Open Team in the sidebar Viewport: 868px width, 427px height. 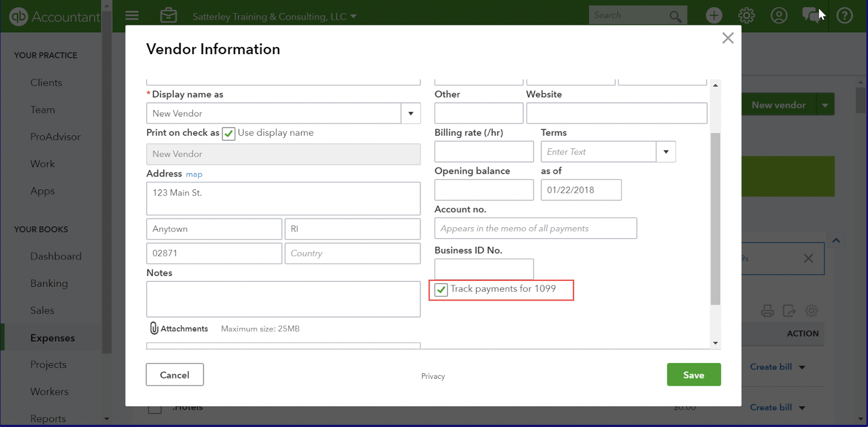click(43, 109)
